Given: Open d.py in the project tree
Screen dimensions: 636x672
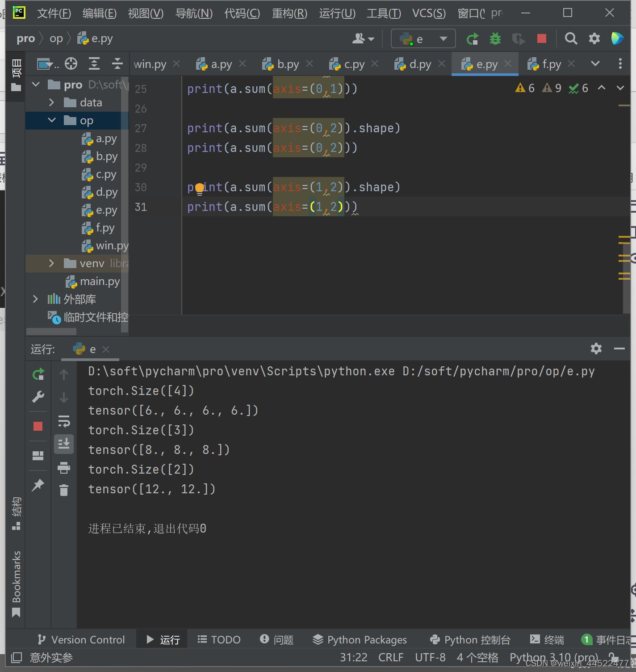Looking at the screenshot, I should [100, 192].
